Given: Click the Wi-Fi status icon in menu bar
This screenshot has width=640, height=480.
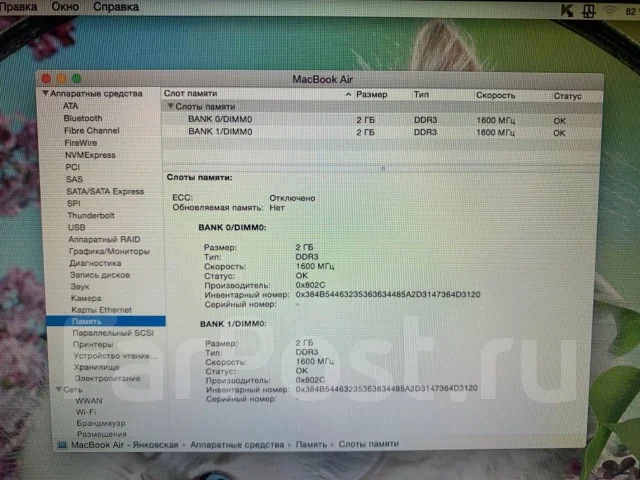Looking at the screenshot, I should click(x=610, y=11).
